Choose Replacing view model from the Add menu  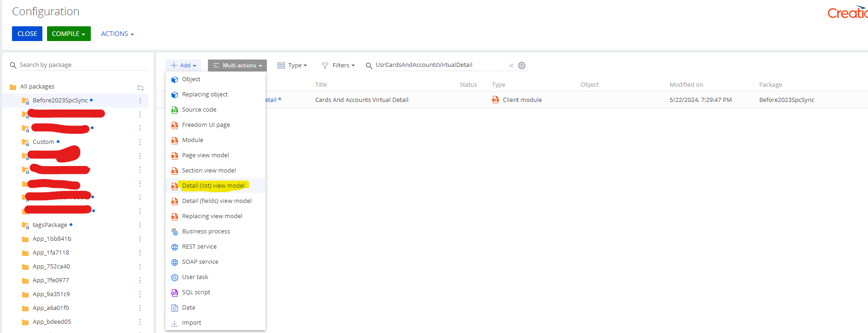click(x=215, y=216)
